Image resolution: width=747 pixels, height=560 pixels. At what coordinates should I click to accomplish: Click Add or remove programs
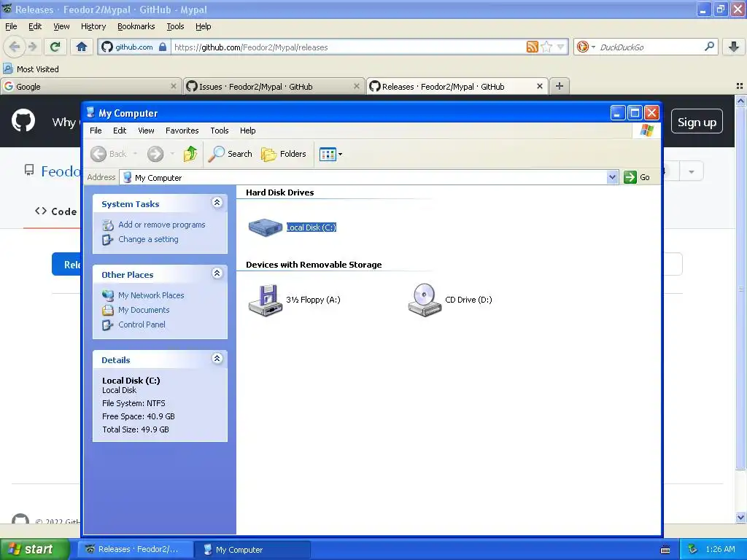[161, 225]
